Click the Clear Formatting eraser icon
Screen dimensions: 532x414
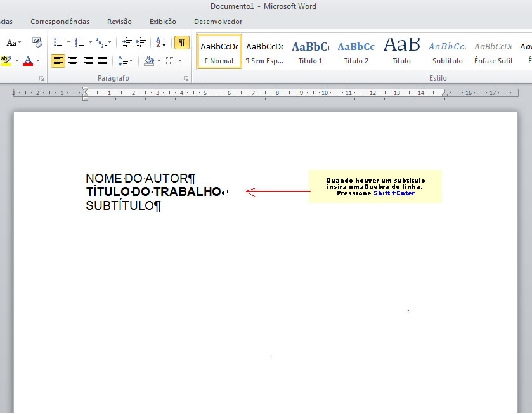click(37, 42)
